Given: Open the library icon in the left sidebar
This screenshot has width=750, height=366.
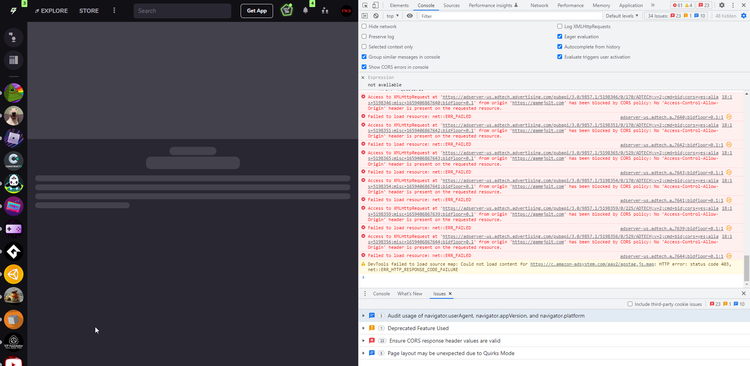Looking at the screenshot, I should 13,60.
